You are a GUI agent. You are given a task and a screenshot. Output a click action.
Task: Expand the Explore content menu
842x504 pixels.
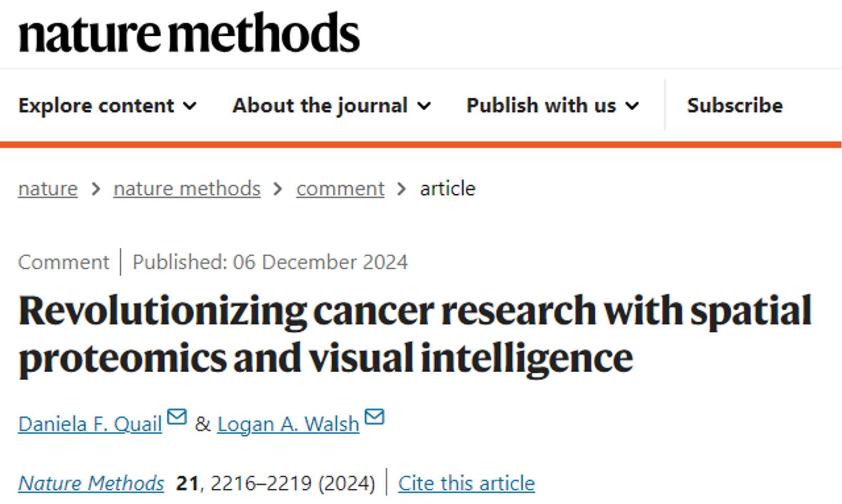click(x=108, y=106)
